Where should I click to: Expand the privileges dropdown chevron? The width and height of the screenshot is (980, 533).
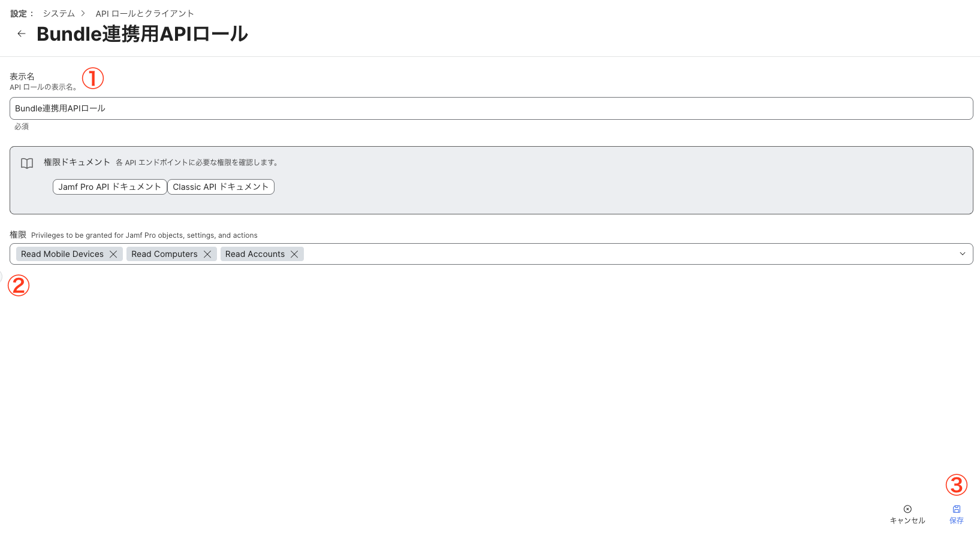963,254
